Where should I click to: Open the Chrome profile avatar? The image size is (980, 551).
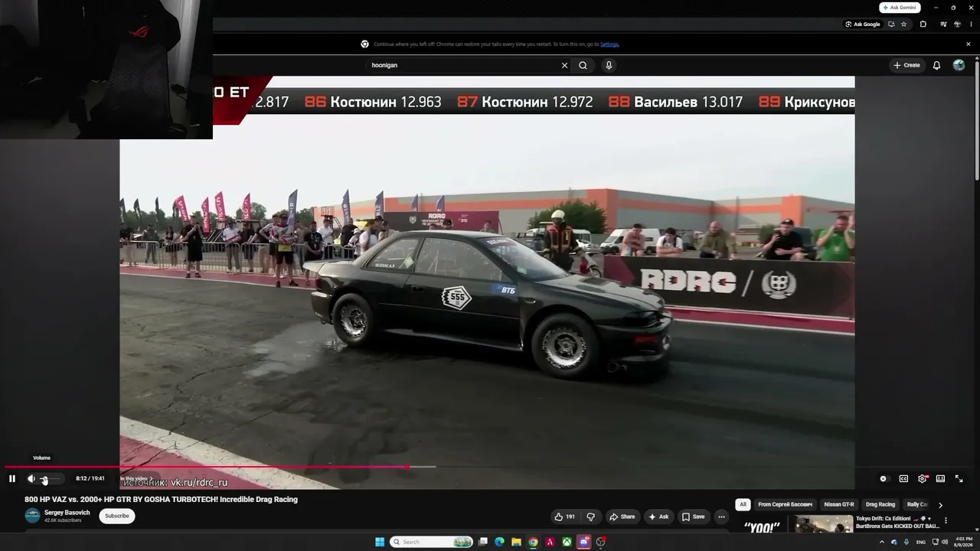(x=957, y=24)
